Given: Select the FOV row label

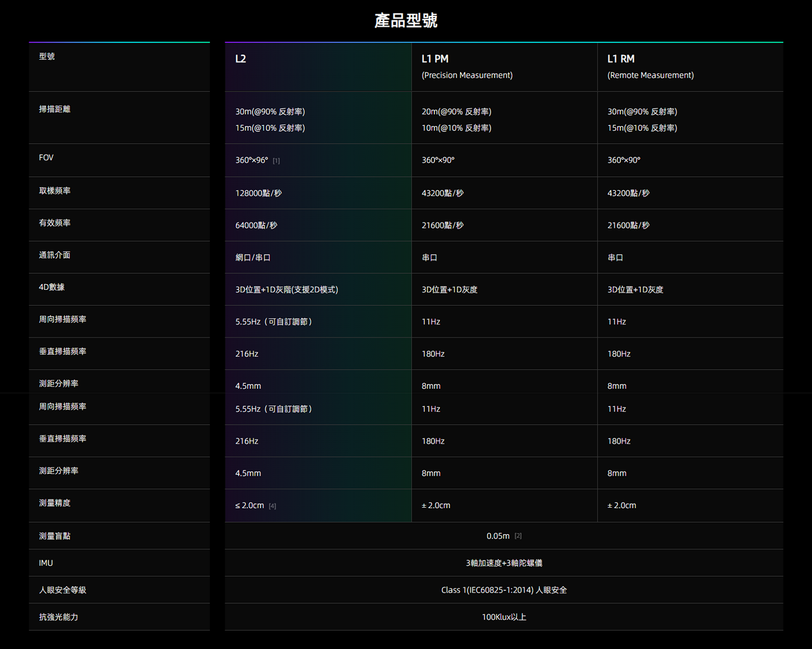Looking at the screenshot, I should [46, 157].
